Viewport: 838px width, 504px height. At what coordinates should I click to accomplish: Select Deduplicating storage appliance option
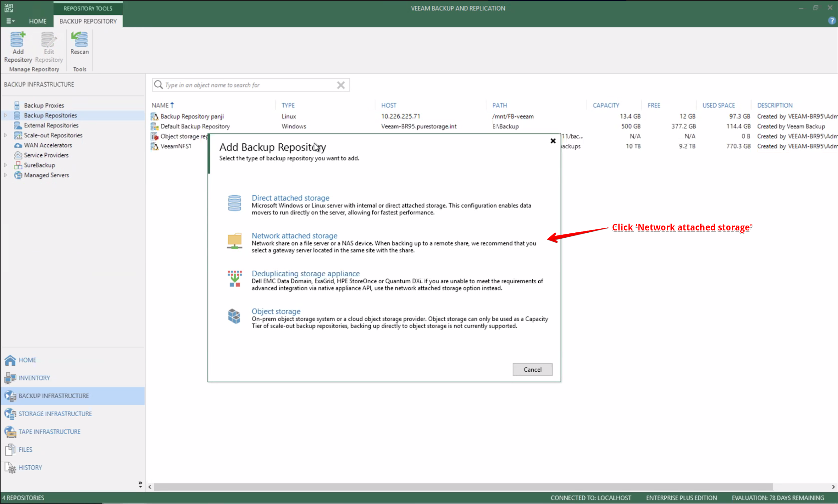[305, 273]
